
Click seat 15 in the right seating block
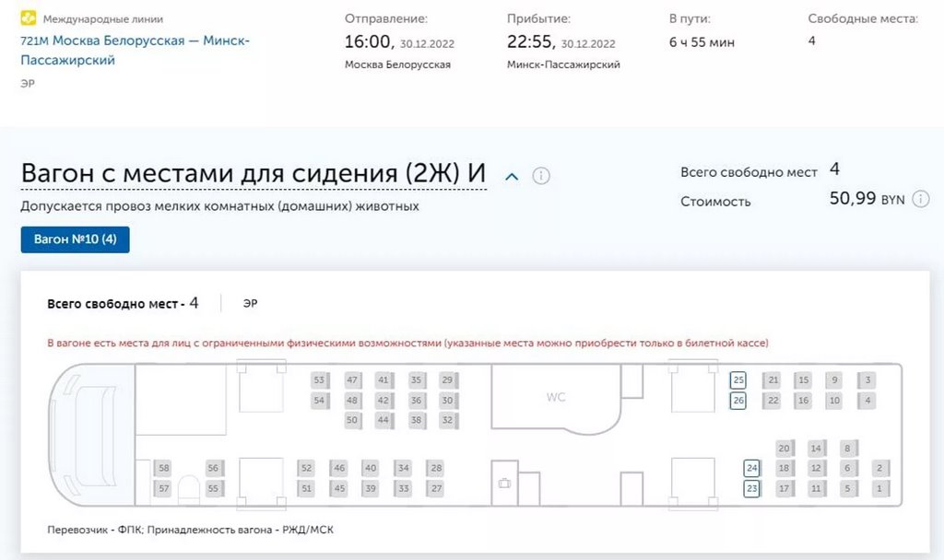coord(803,379)
